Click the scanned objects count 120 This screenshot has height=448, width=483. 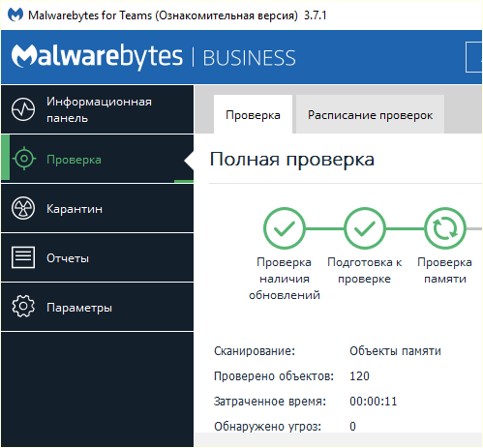359,376
